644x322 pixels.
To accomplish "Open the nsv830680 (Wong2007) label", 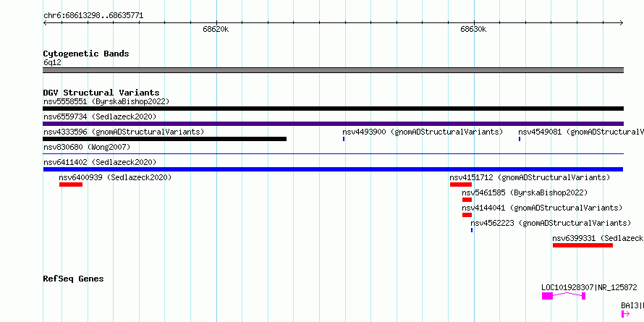I will pos(87,147).
